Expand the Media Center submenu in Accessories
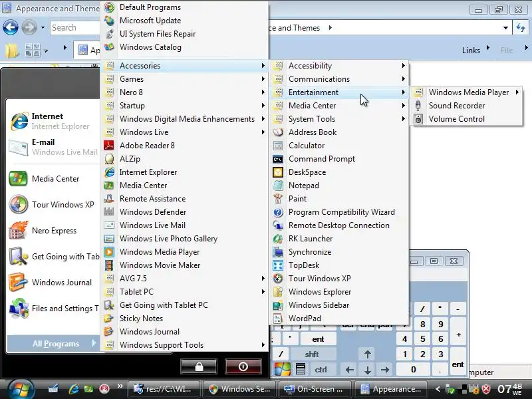 [338, 106]
